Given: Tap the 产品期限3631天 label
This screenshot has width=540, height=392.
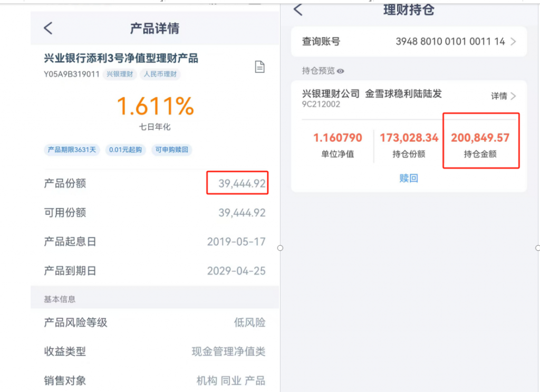Looking at the screenshot, I should coord(72,150).
